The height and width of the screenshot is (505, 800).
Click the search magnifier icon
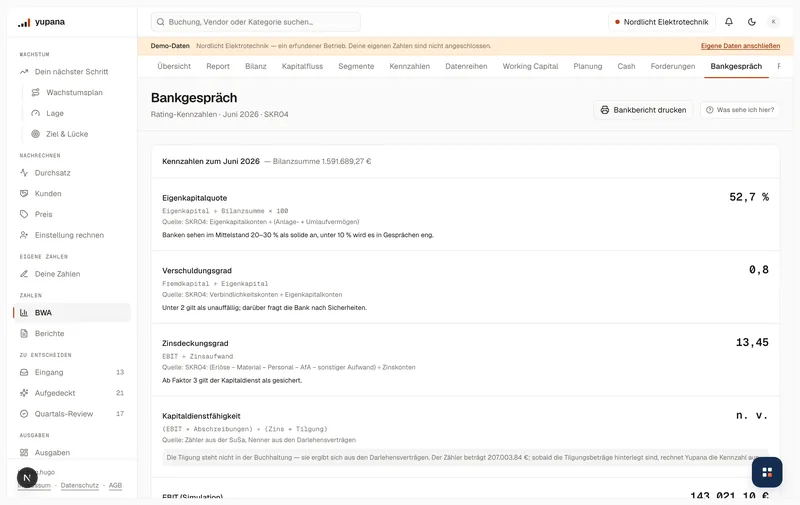point(161,22)
